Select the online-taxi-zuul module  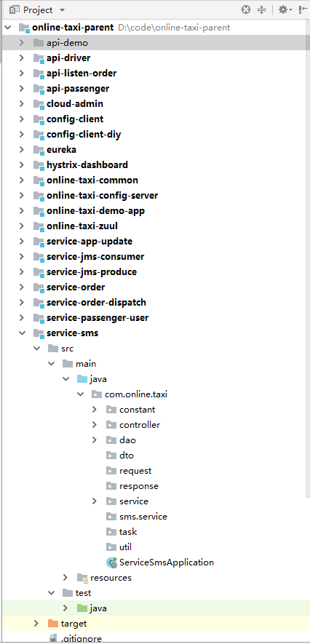pos(82,226)
